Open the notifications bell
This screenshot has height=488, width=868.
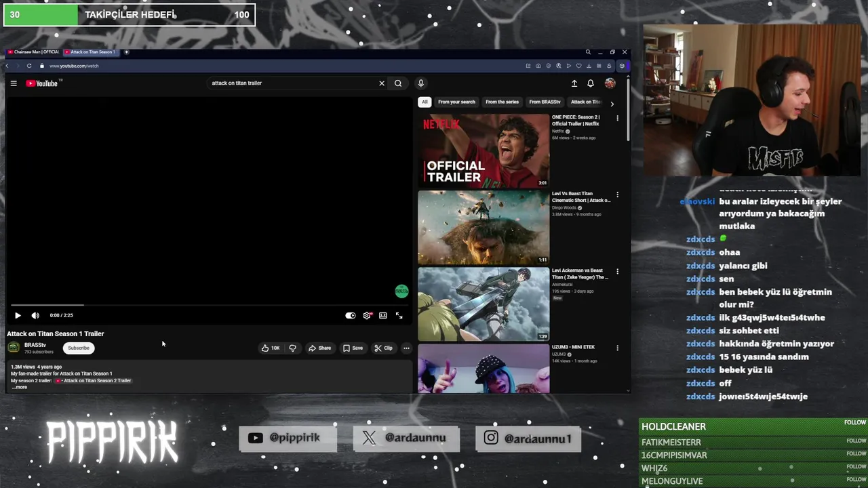[x=591, y=83]
